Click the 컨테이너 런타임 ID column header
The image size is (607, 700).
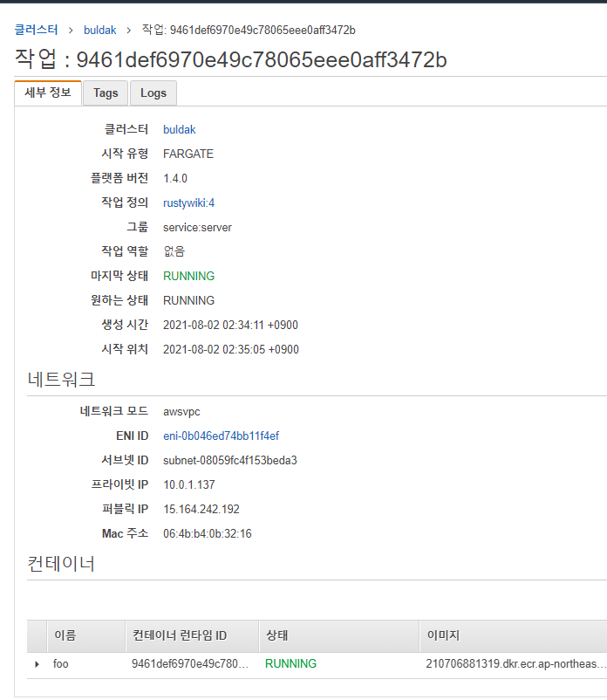click(x=179, y=636)
